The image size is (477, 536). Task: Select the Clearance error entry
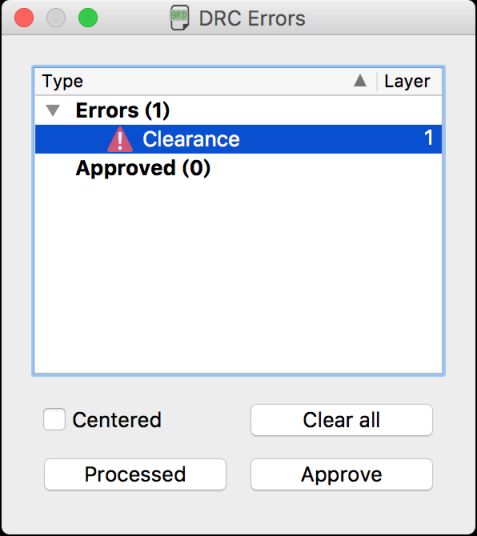[238, 139]
